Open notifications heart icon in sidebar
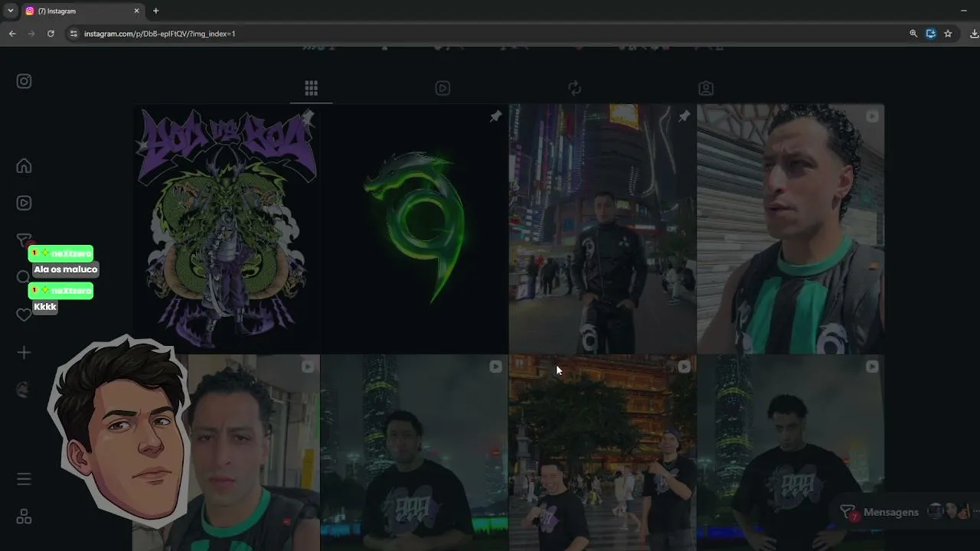This screenshot has height=551, width=980. (x=24, y=315)
